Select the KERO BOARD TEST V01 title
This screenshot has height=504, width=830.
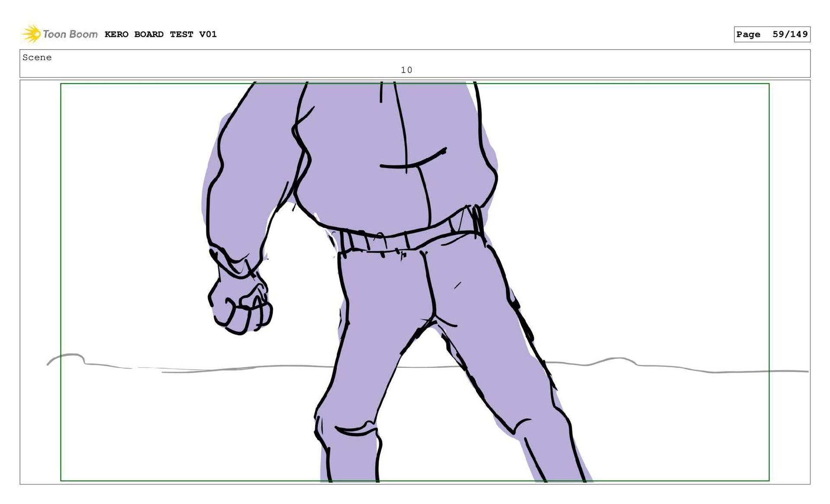point(160,34)
